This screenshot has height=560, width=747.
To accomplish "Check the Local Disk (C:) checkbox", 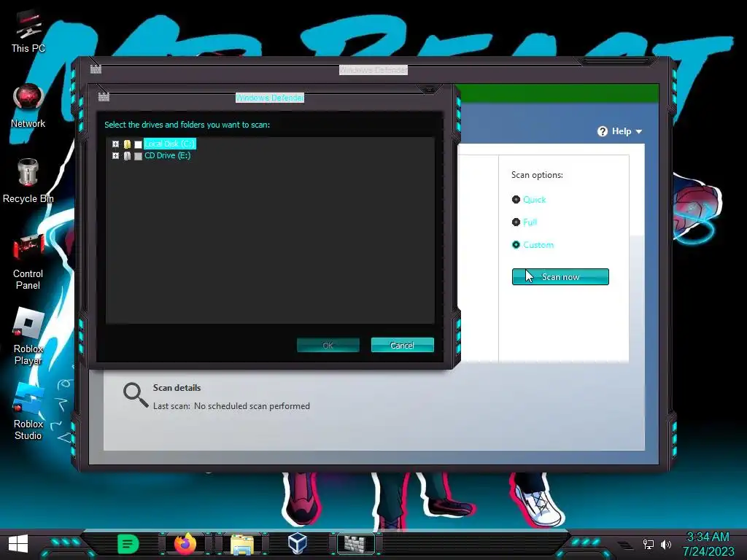I will click(138, 144).
